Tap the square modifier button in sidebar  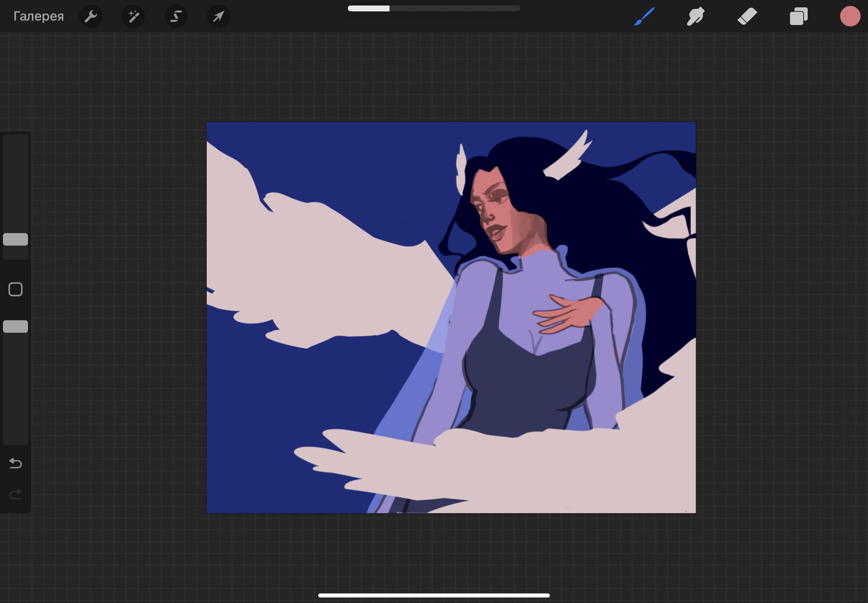pos(15,289)
